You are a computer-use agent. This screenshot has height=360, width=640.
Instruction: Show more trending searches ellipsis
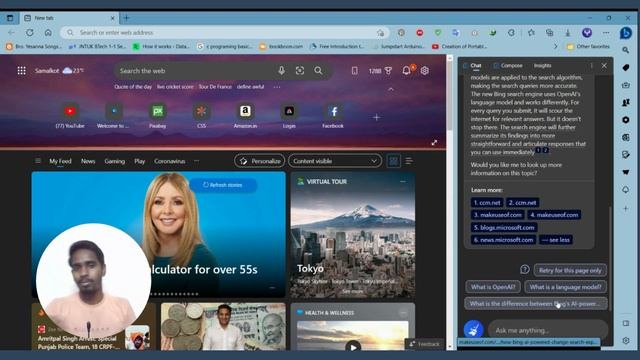pyautogui.click(x=277, y=87)
